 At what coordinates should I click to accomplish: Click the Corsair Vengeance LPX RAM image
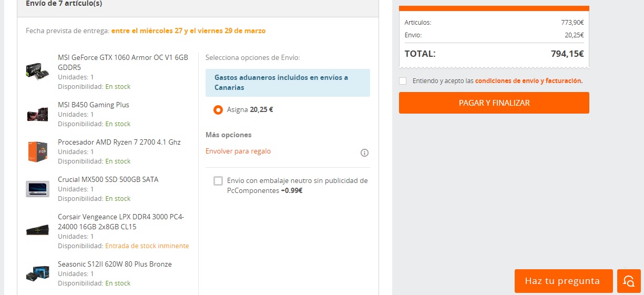pyautogui.click(x=37, y=230)
